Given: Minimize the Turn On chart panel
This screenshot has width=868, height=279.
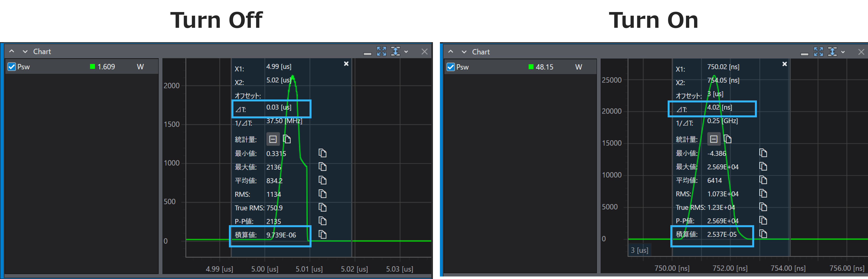Looking at the screenshot, I should [804, 54].
